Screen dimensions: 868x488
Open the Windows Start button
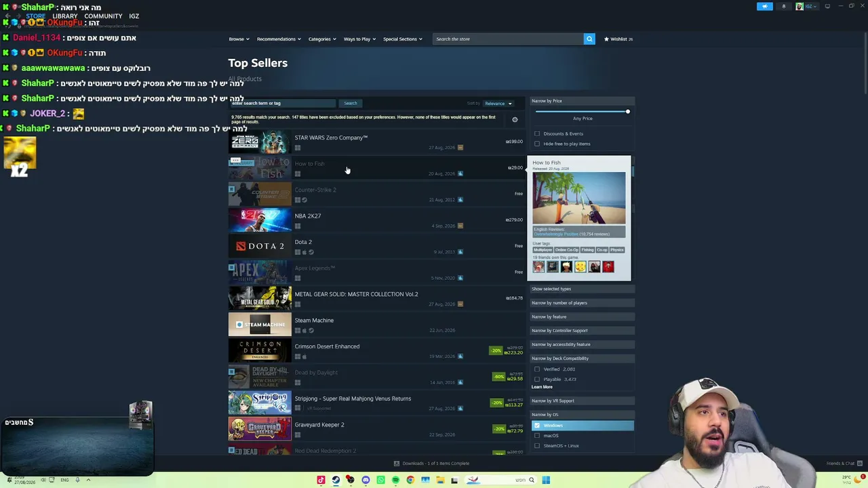pyautogui.click(x=546, y=480)
